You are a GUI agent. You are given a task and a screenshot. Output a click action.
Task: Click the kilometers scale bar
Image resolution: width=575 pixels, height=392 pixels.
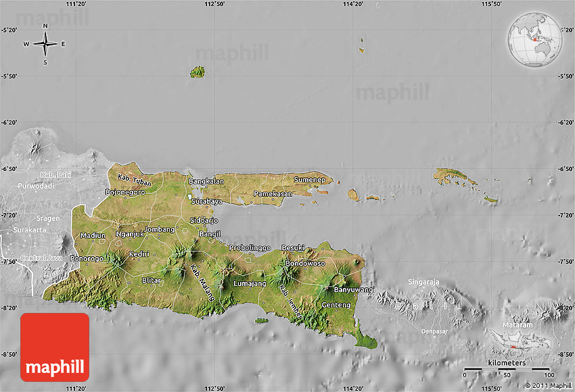[x=506, y=370]
